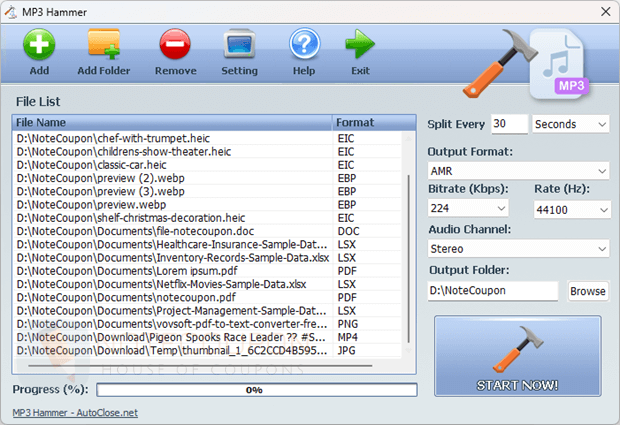
Task: Click the file list scroll down arrow
Action: (408, 350)
